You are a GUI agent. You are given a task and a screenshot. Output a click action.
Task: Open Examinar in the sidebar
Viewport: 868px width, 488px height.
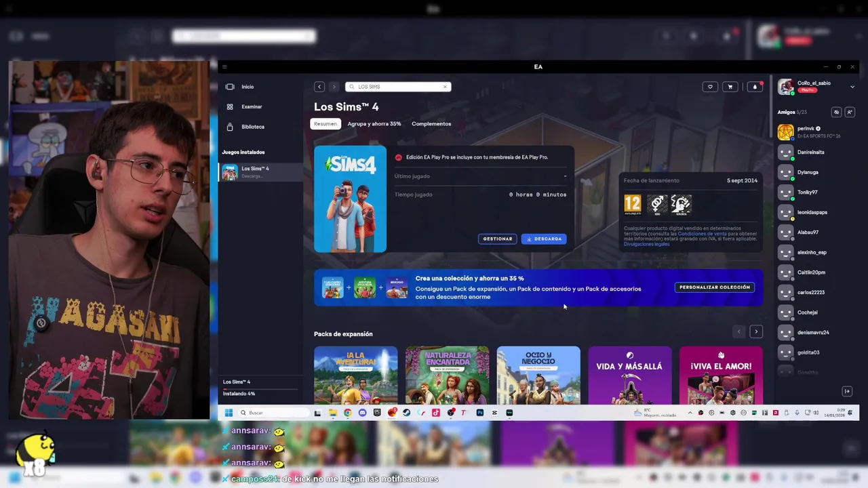(x=252, y=106)
